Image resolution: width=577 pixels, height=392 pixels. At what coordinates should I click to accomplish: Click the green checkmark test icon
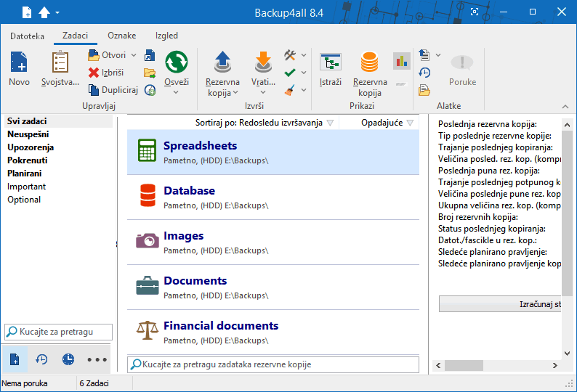point(290,73)
